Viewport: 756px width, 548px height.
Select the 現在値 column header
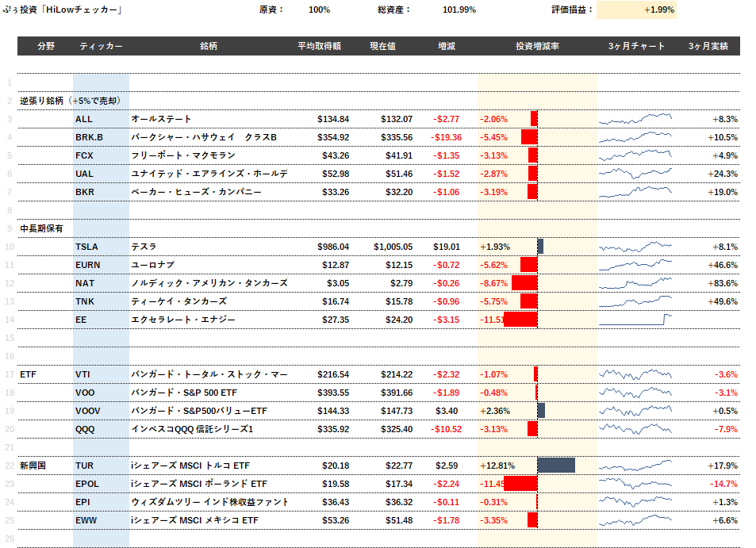[383, 46]
